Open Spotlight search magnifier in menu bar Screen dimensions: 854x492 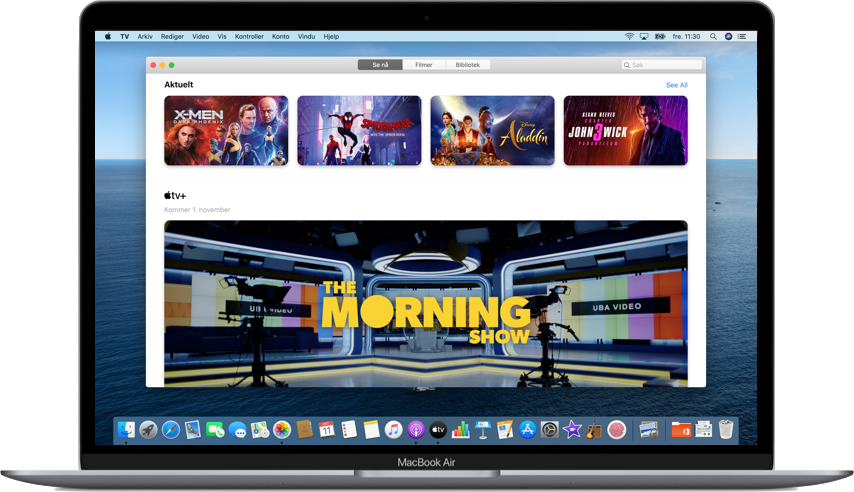pyautogui.click(x=713, y=37)
